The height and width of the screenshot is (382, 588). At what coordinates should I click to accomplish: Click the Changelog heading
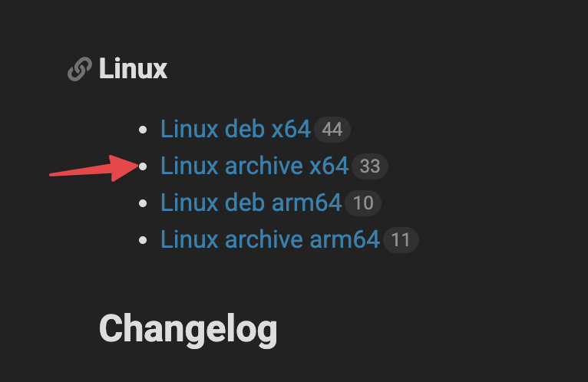pyautogui.click(x=188, y=329)
